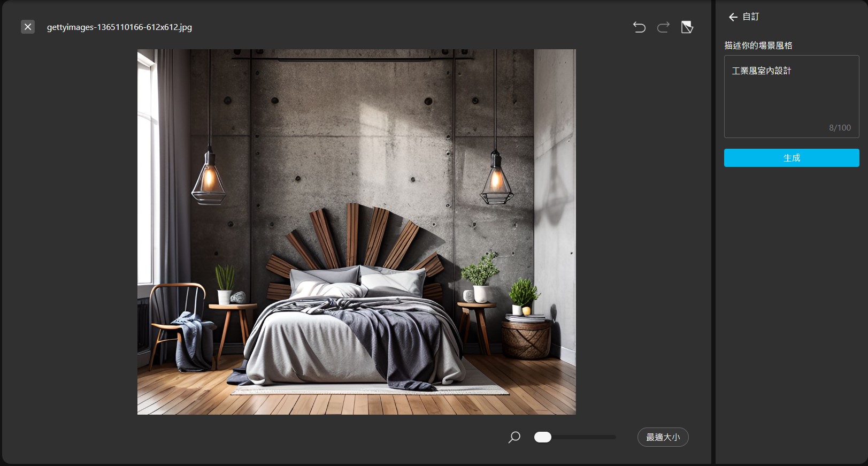The width and height of the screenshot is (868, 466).
Task: Click the 最適大小 fit-size button
Action: click(x=663, y=437)
